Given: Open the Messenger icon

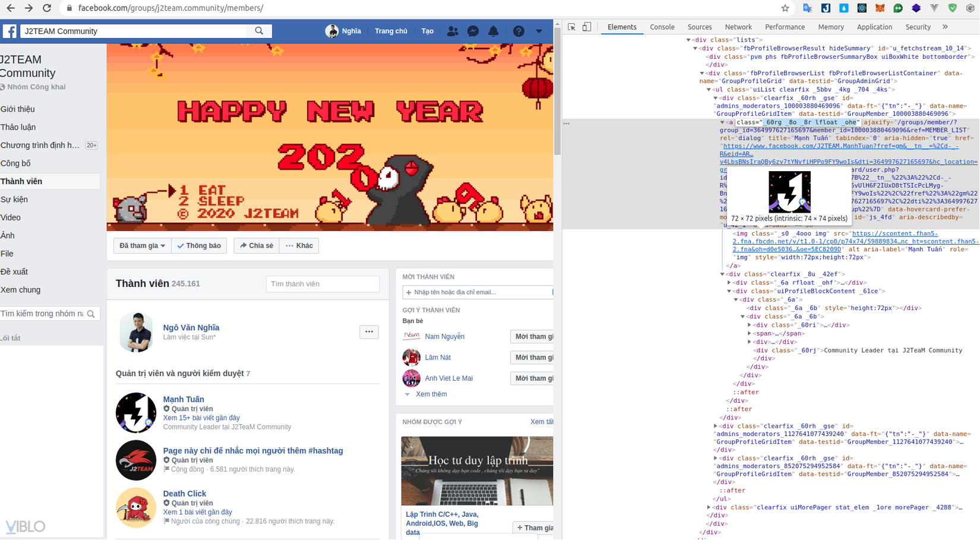Looking at the screenshot, I should (x=473, y=31).
